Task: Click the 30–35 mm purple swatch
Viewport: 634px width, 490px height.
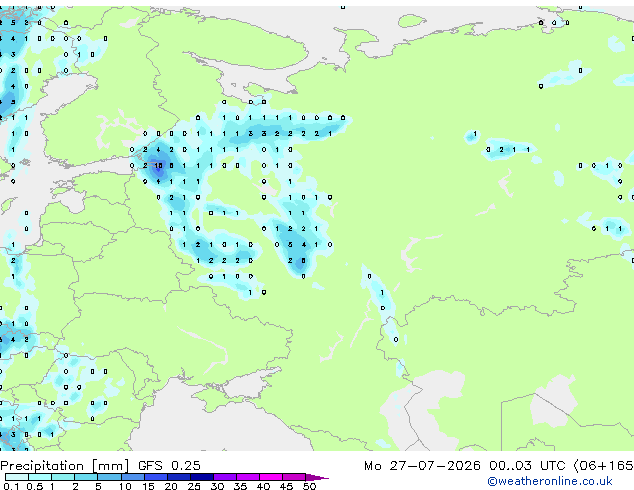Action: (x=224, y=477)
